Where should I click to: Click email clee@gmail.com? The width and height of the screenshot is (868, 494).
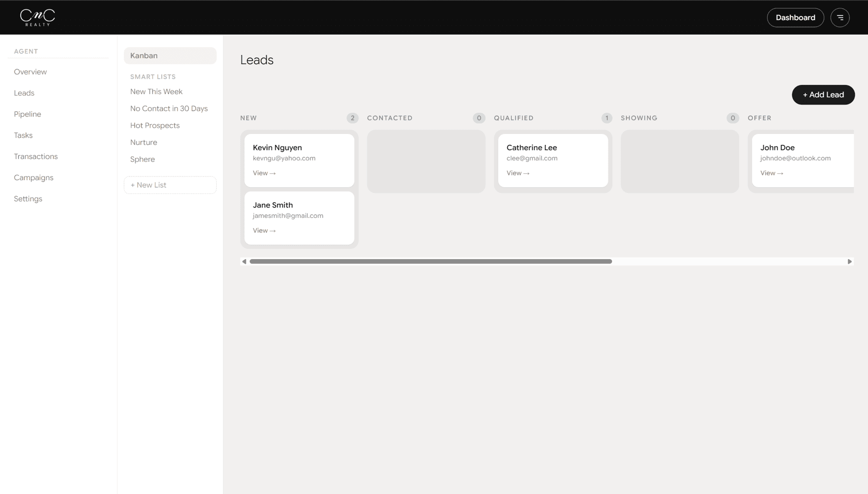(532, 158)
